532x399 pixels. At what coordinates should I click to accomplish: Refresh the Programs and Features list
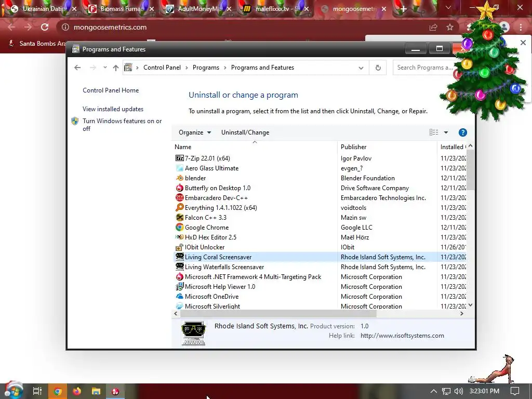[378, 68]
